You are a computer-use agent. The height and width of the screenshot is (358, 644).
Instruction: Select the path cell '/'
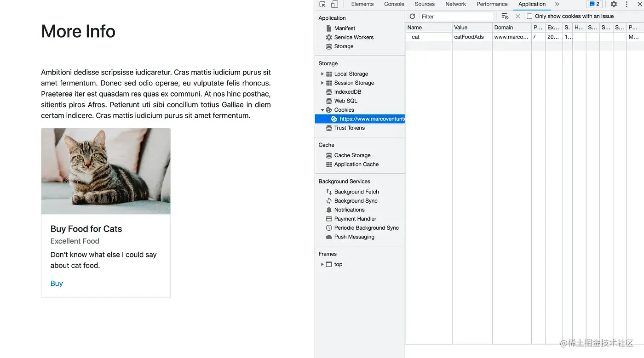pyautogui.click(x=539, y=37)
